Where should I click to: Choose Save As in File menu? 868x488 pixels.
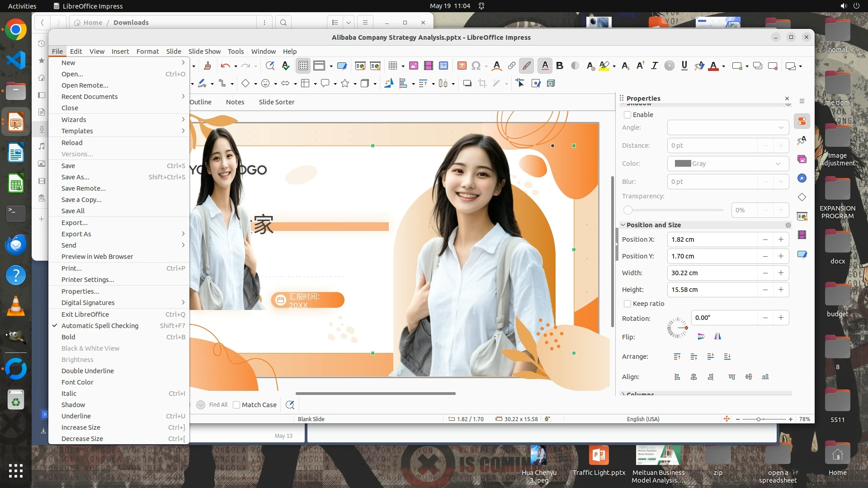pos(75,177)
